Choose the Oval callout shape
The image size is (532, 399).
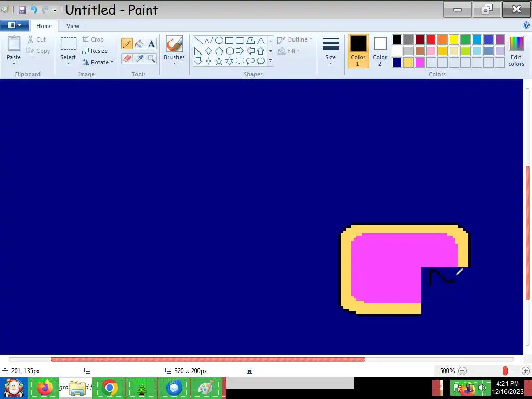coord(250,61)
